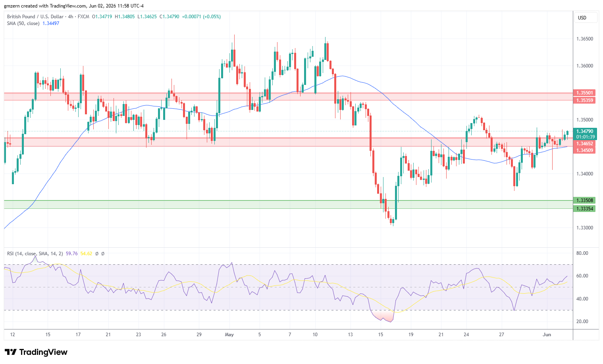Click the 1.33000 price axis tick
Screen dimensions: 603x364
coord(585,228)
